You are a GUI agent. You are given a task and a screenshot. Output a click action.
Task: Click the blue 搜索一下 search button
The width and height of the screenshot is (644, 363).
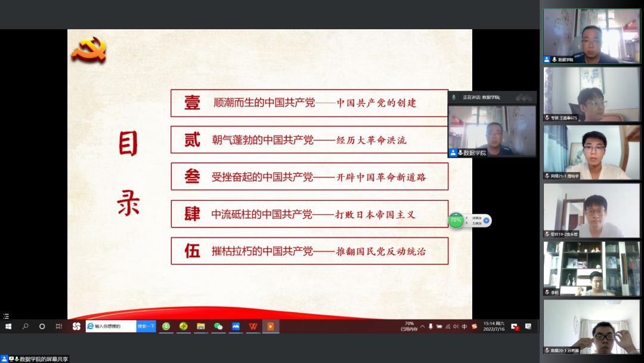146,327
